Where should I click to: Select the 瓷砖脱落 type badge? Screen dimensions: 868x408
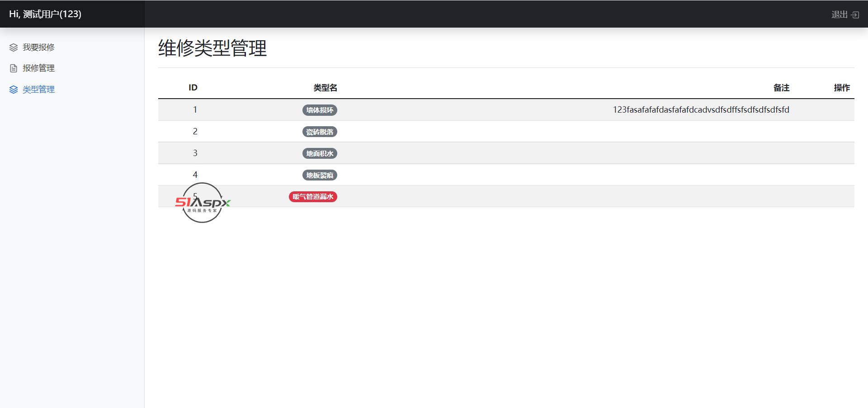click(320, 132)
